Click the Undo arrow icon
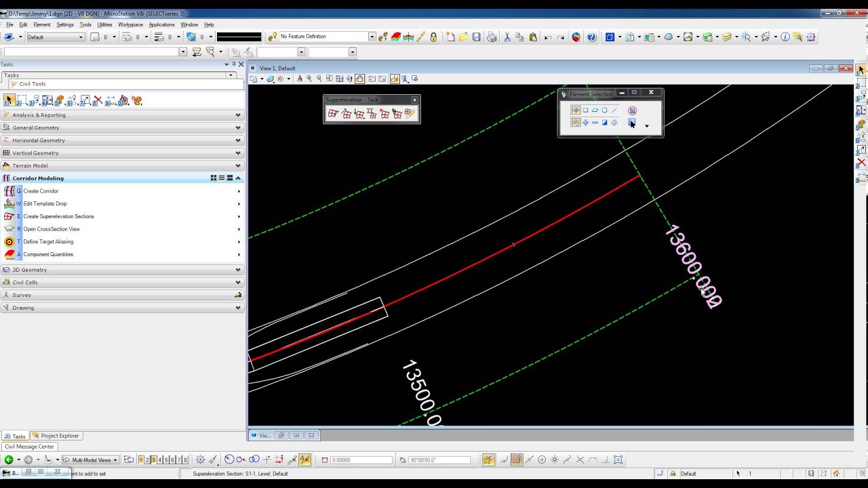Image resolution: width=868 pixels, height=488 pixels. [548, 37]
